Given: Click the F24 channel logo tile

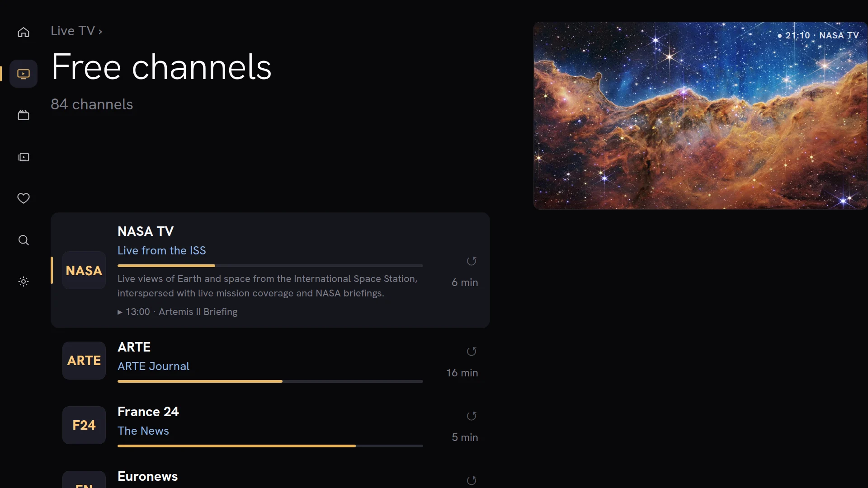Looking at the screenshot, I should click(x=84, y=425).
